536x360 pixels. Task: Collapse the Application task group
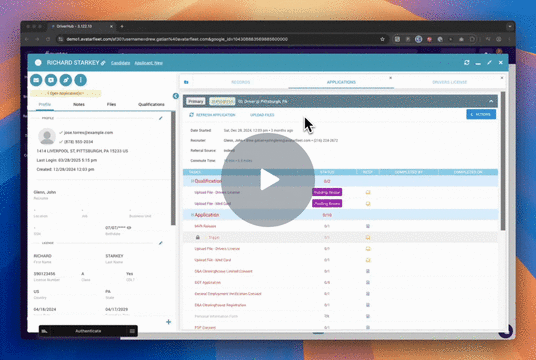tap(192, 215)
